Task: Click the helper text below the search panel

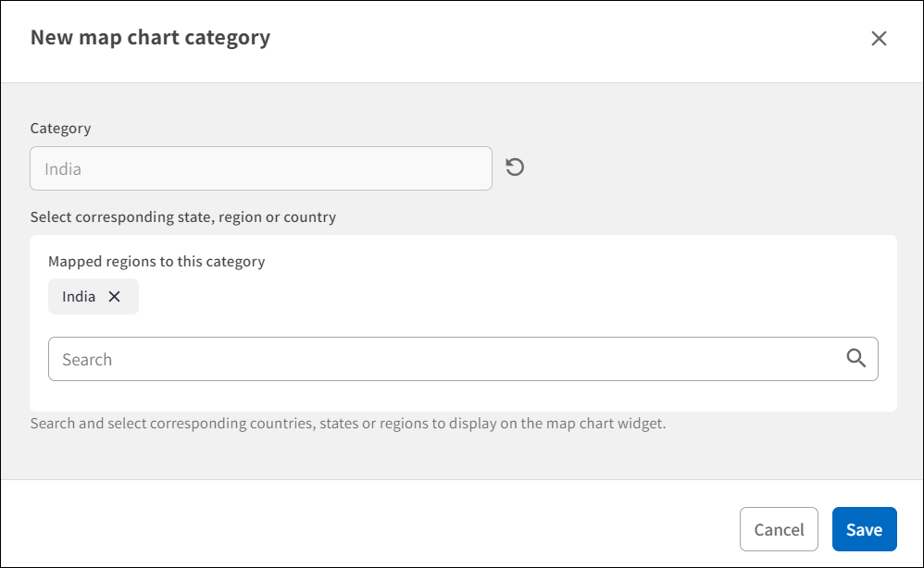Action: point(347,425)
